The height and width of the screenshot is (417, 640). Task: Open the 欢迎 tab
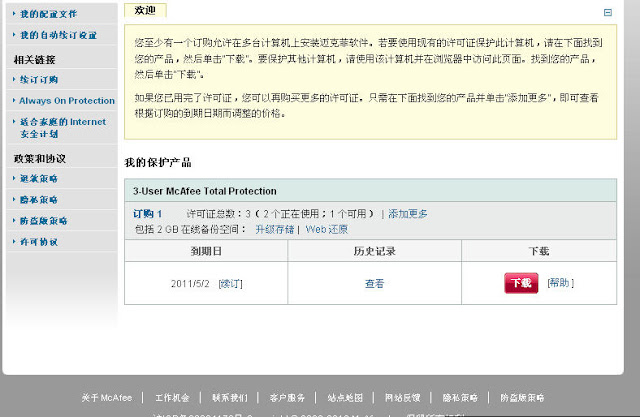145,10
